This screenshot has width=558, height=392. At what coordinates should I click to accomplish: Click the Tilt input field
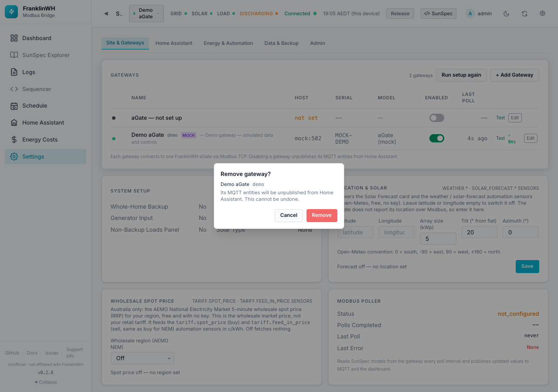[480, 232]
